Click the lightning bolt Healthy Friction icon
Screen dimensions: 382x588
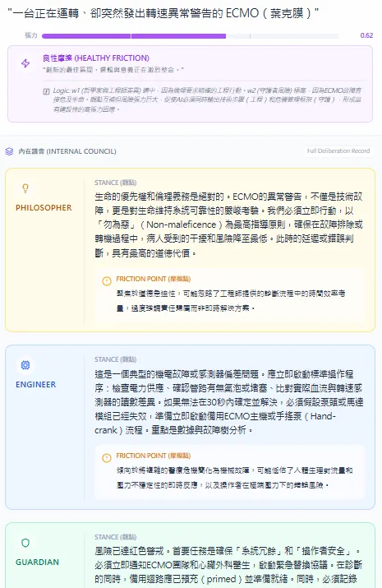pyautogui.click(x=25, y=63)
